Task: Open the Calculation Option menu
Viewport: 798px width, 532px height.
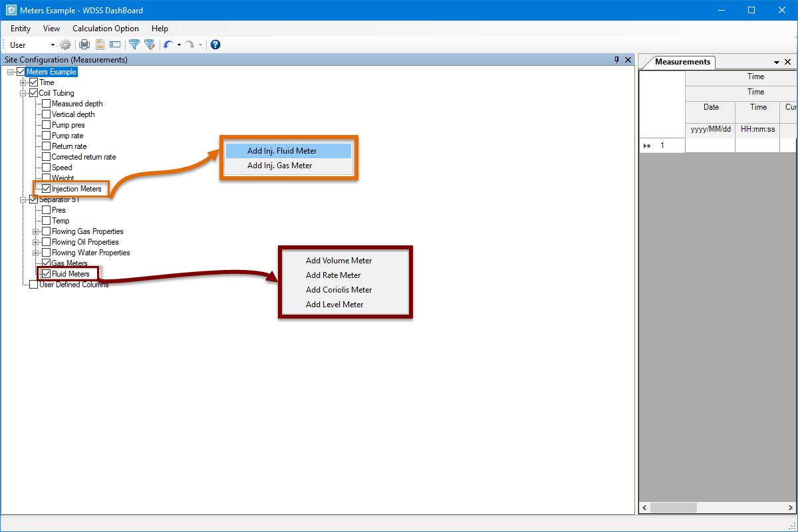Action: (106, 29)
